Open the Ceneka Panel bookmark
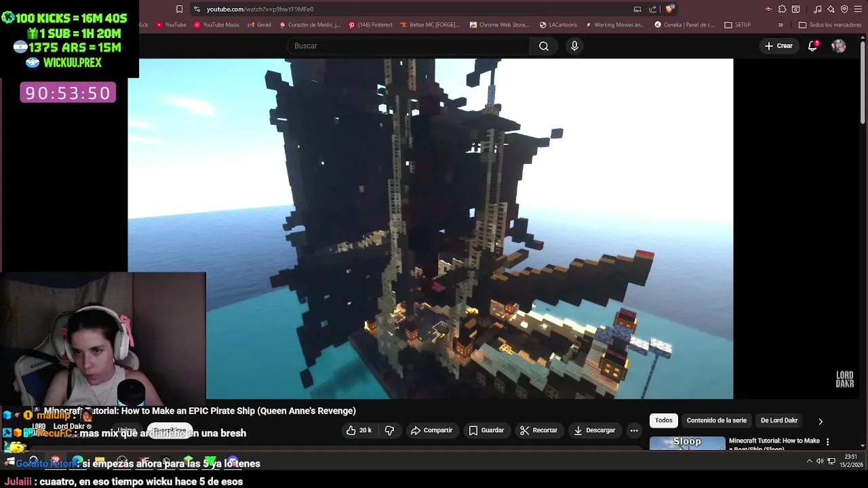868x488 pixels. 685,25
